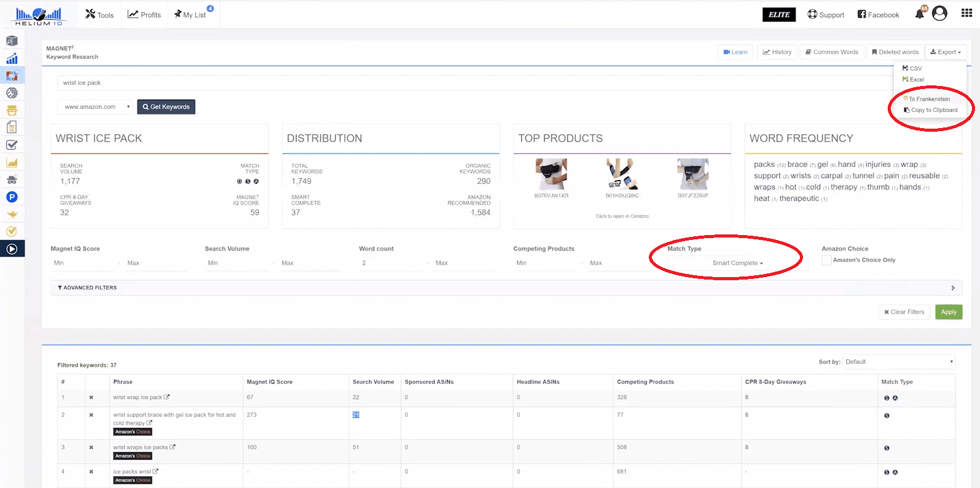Open user profile avatar icon

pos(940,14)
